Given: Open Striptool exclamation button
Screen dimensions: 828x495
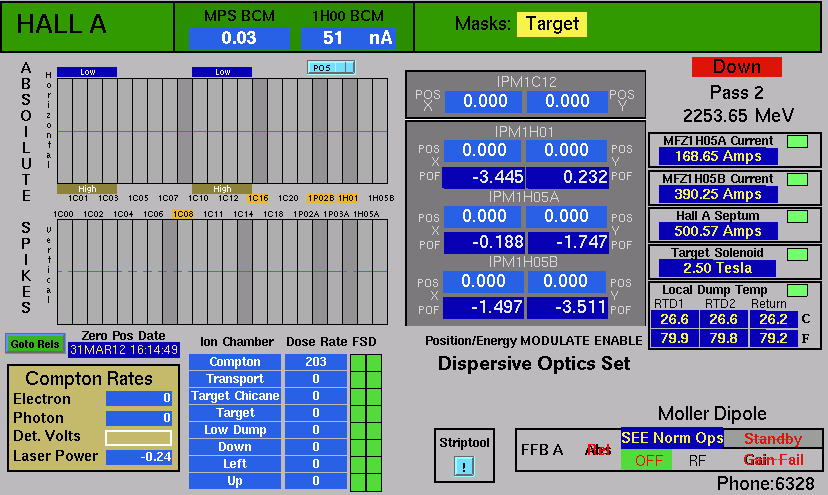Looking at the screenshot, I should (x=464, y=466).
